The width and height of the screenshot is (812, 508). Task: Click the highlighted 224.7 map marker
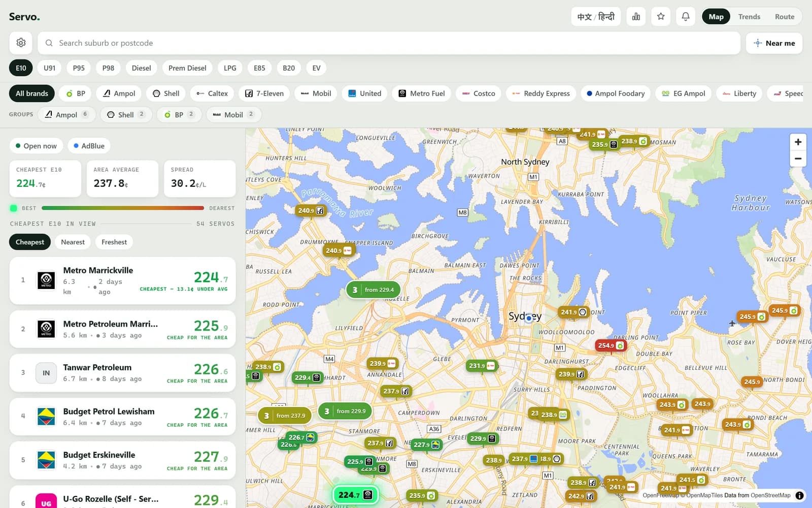[355, 495]
